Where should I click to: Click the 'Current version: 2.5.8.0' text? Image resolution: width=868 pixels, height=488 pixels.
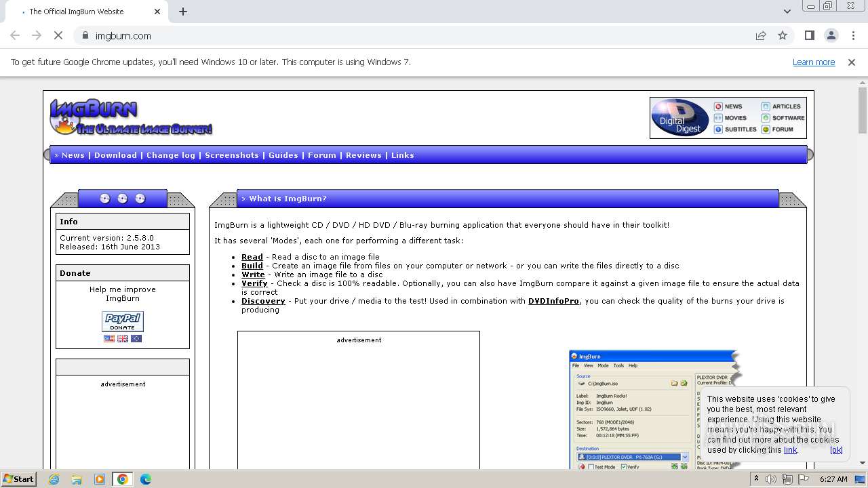pyautogui.click(x=107, y=238)
